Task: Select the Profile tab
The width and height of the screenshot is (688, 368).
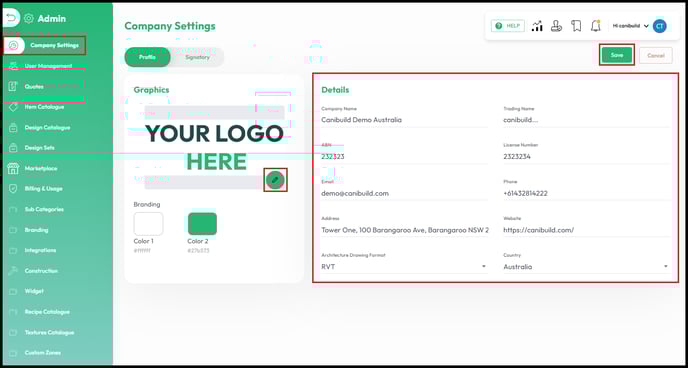Action: tap(147, 57)
